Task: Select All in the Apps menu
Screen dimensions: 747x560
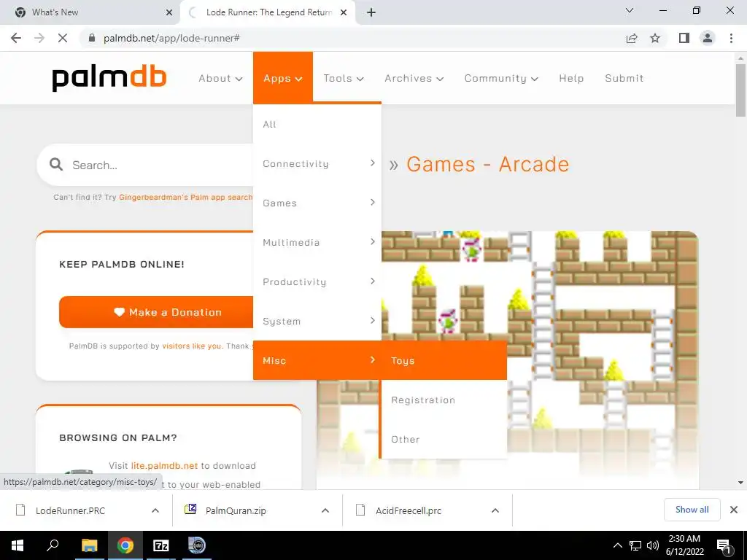Action: coord(317,124)
